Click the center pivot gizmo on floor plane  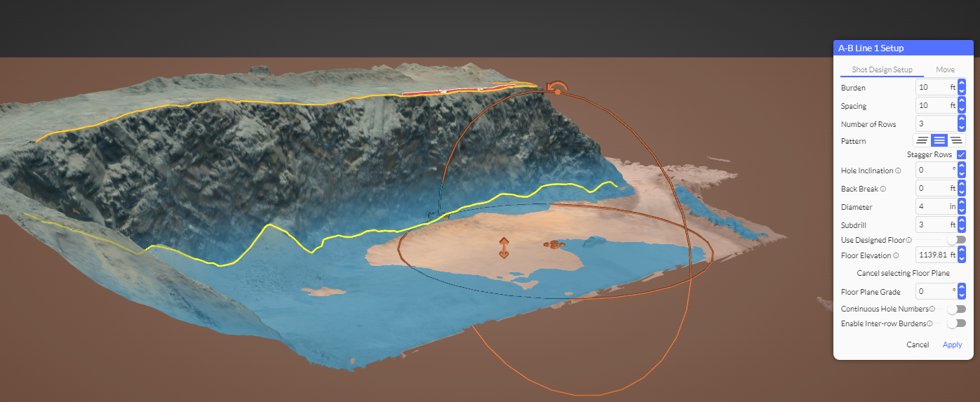click(554, 245)
